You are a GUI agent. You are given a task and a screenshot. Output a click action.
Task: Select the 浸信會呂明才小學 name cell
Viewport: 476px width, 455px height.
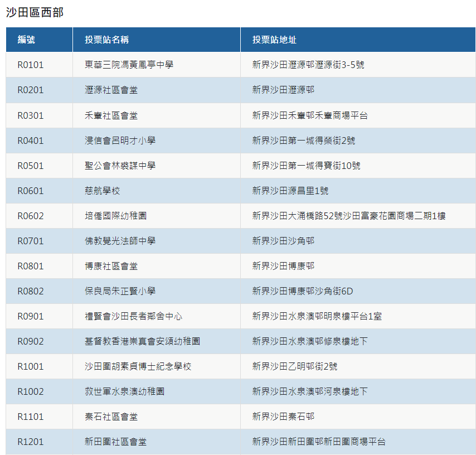(120, 141)
